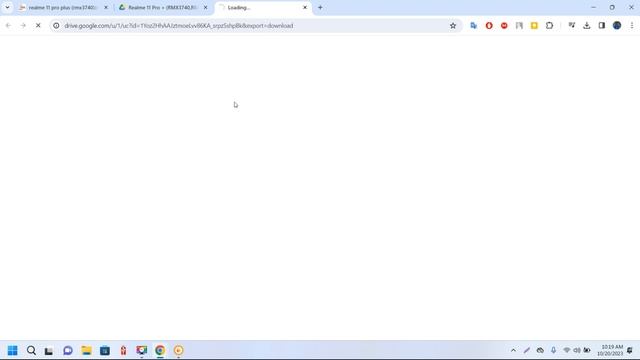Open the yellow square extension

coord(534,25)
